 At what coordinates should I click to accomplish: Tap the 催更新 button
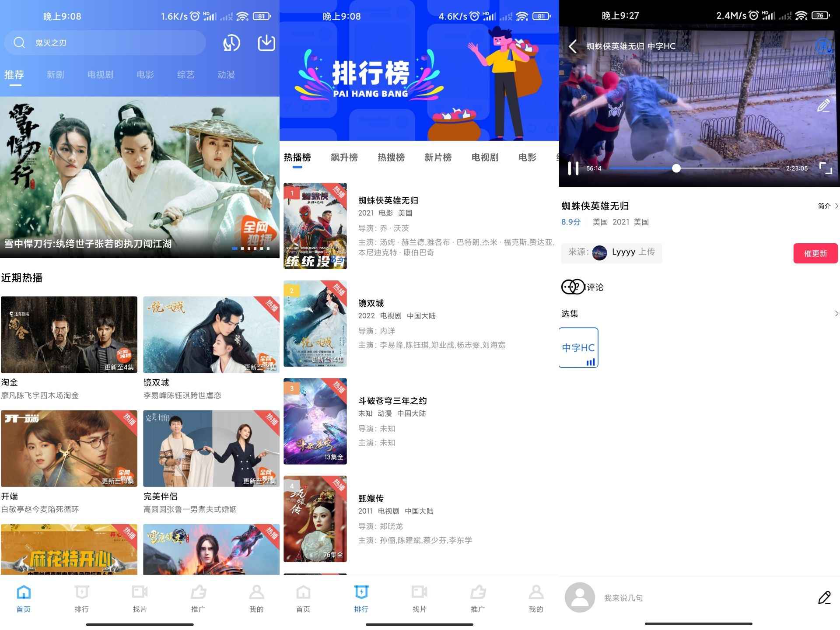click(815, 253)
